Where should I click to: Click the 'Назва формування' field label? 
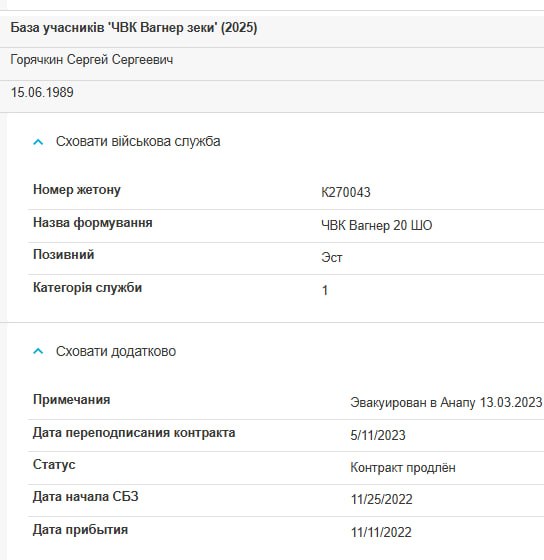[x=93, y=222]
